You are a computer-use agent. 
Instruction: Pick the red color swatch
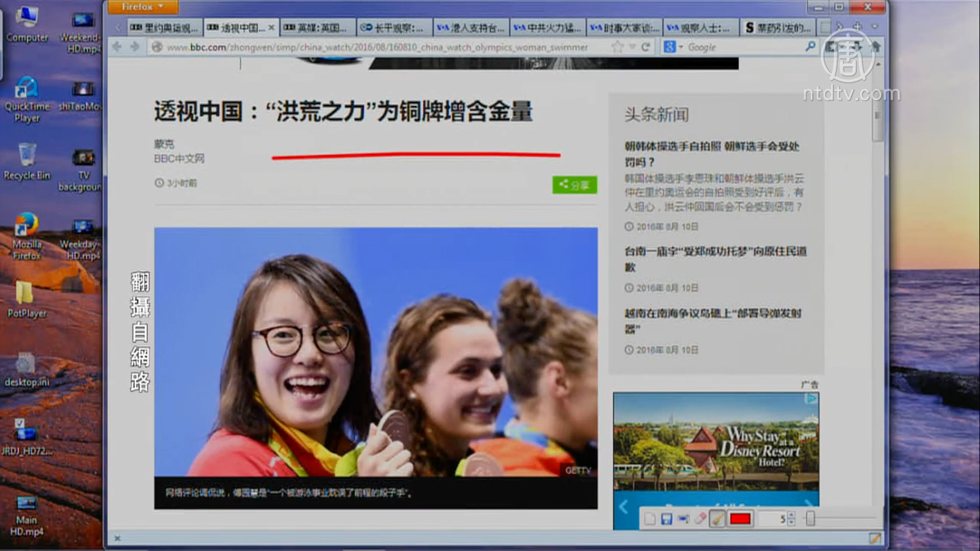pyautogui.click(x=740, y=519)
